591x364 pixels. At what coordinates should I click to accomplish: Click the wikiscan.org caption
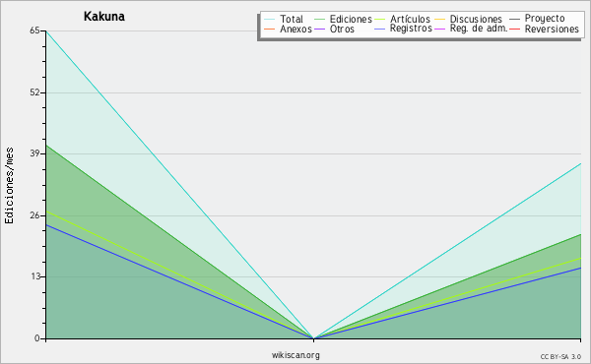pyautogui.click(x=295, y=355)
